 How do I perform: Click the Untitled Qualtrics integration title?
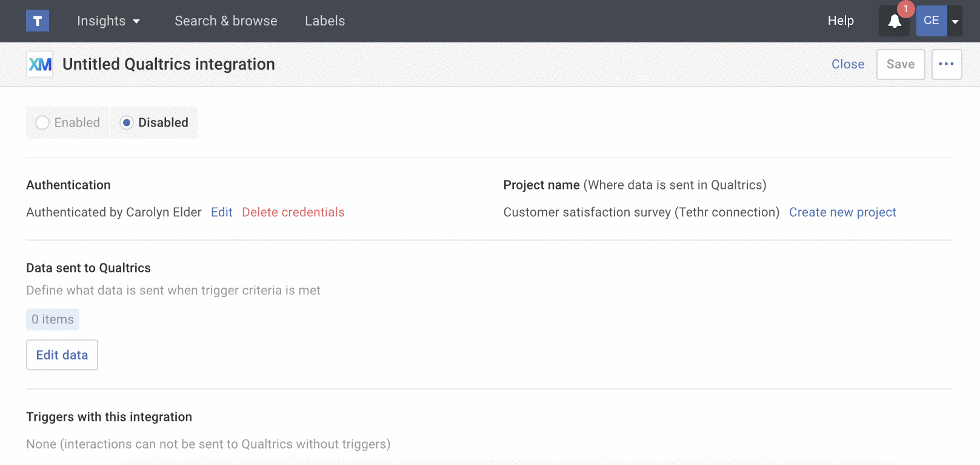point(168,64)
